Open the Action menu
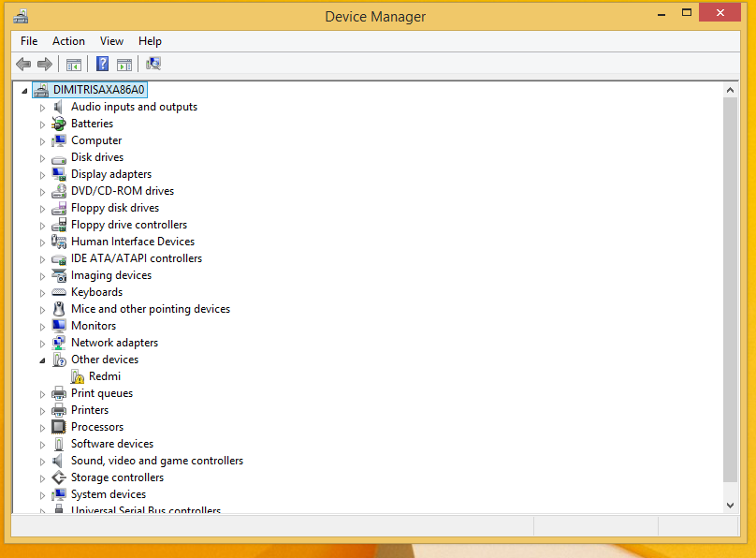This screenshot has width=756, height=558. click(x=68, y=41)
